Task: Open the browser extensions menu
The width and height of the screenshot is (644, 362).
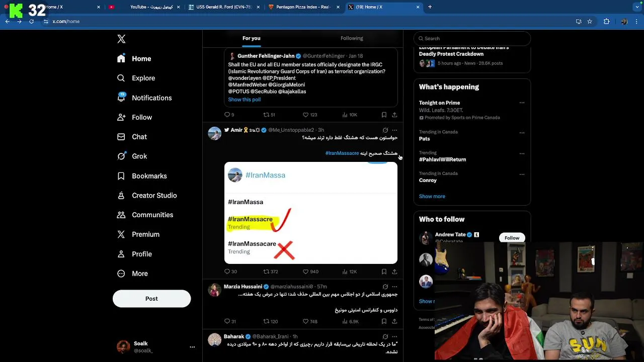Action: [x=606, y=22]
